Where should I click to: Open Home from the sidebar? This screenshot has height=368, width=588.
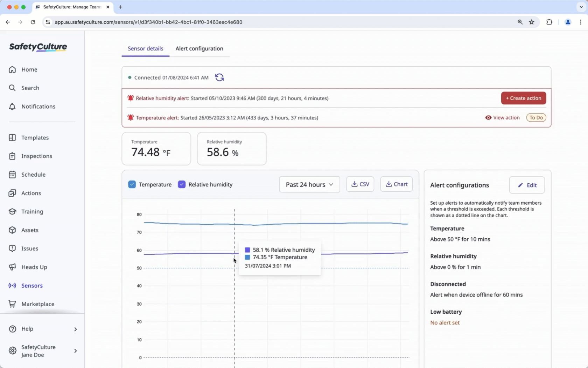point(29,69)
